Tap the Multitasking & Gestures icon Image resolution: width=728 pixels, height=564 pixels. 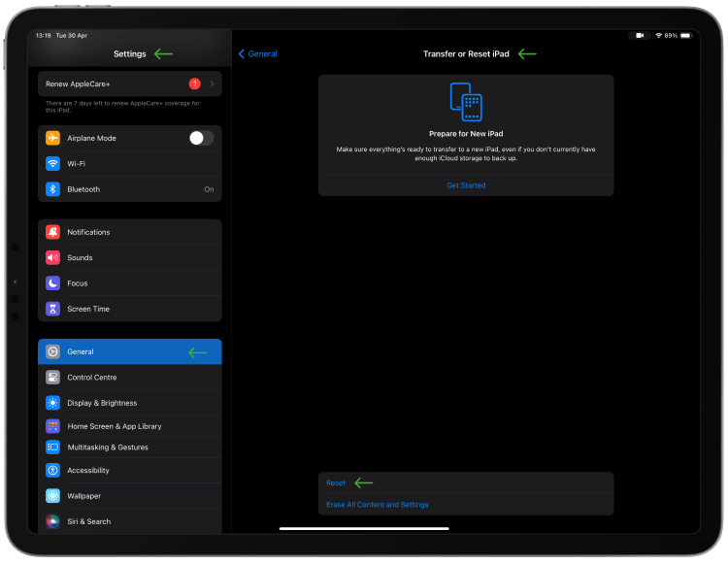pyautogui.click(x=52, y=447)
